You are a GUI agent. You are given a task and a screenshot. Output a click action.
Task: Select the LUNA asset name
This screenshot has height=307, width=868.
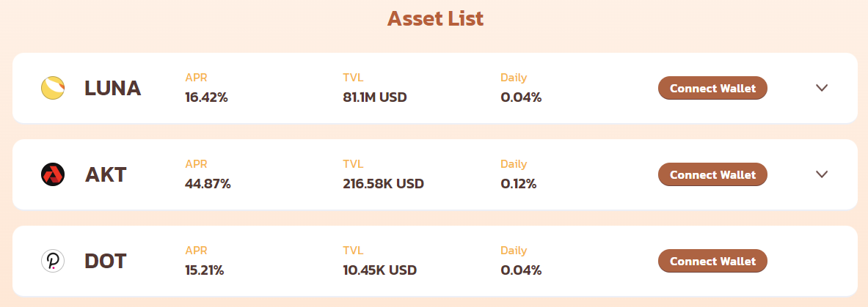[113, 88]
